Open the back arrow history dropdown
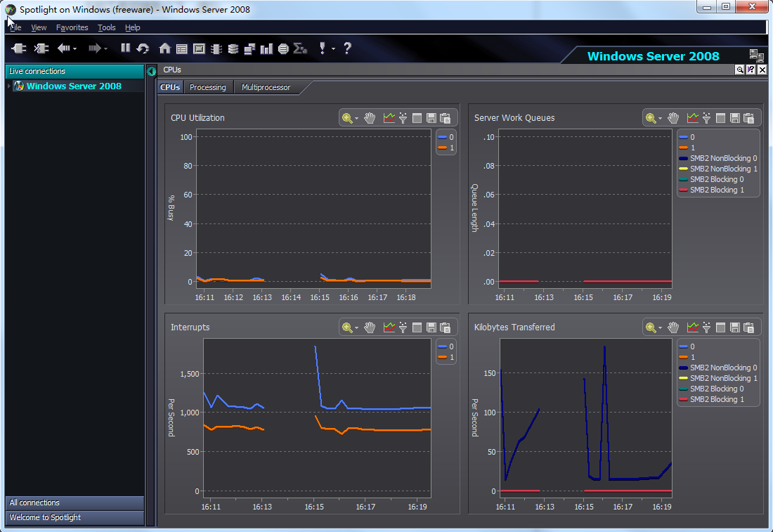773x532 pixels. click(75, 49)
